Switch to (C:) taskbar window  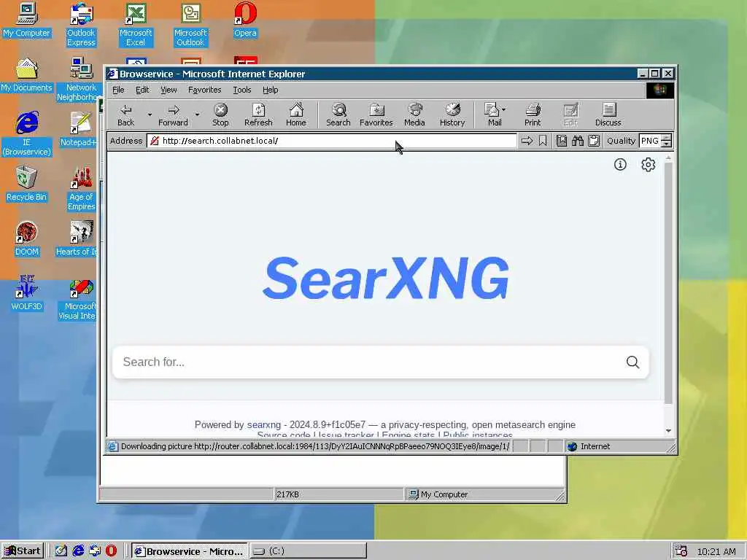tap(309, 551)
